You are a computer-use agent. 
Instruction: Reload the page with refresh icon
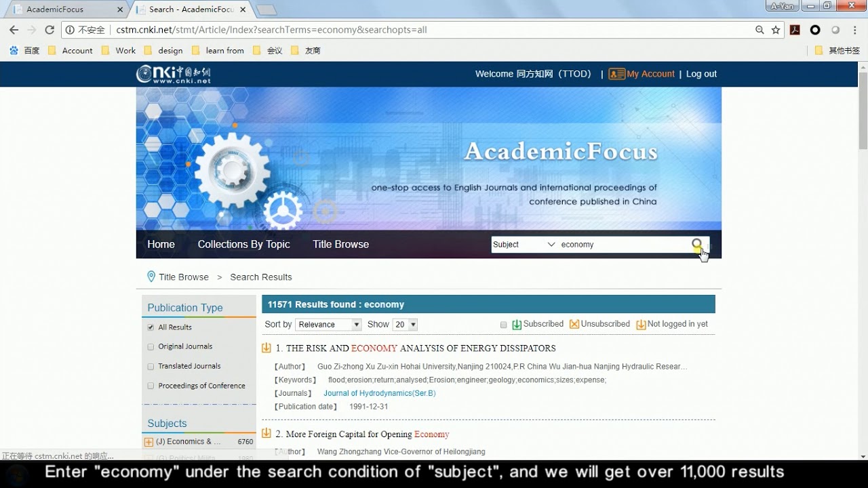pyautogui.click(x=50, y=30)
